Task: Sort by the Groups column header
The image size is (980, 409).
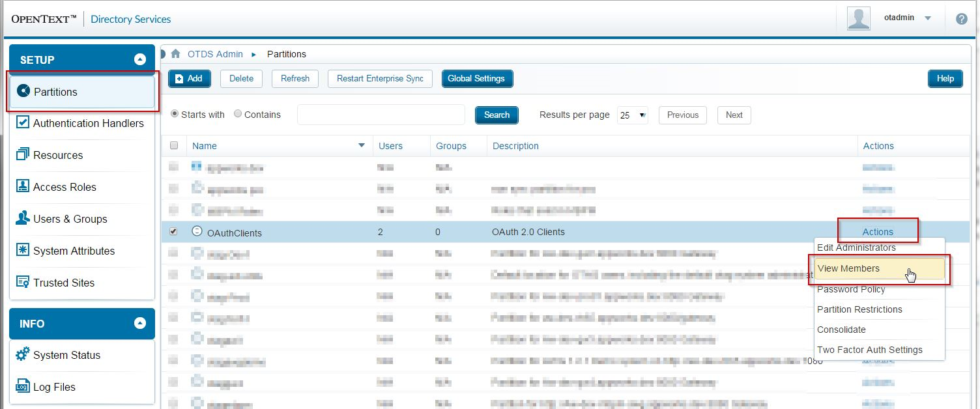Action: point(452,146)
